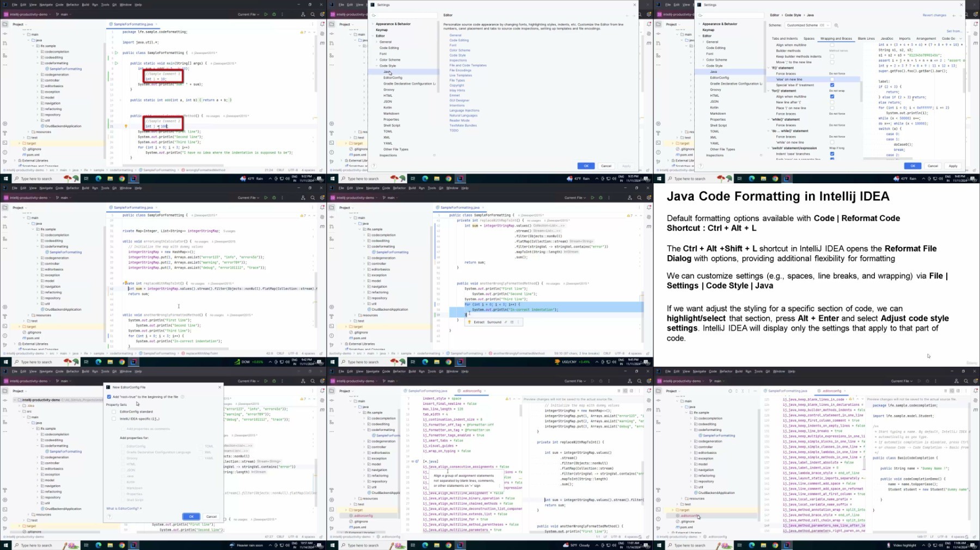Check Move ';' to the new line
This screenshot has width=980, height=550.
coord(832,62)
